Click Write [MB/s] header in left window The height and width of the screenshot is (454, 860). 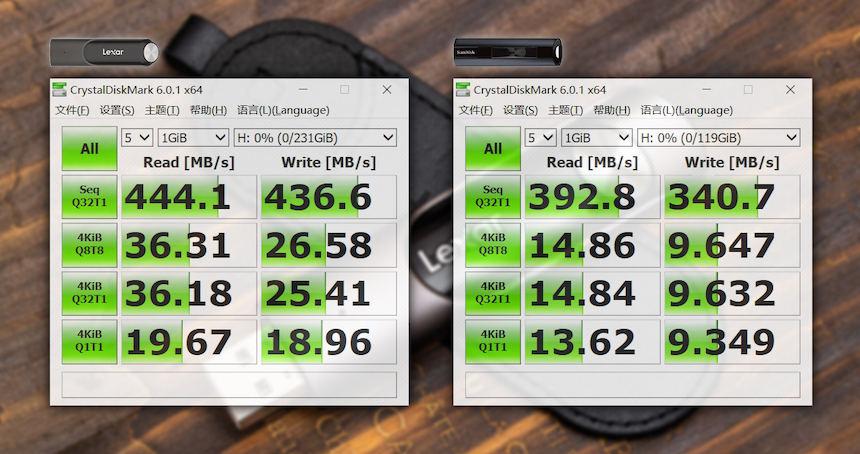pos(329,162)
